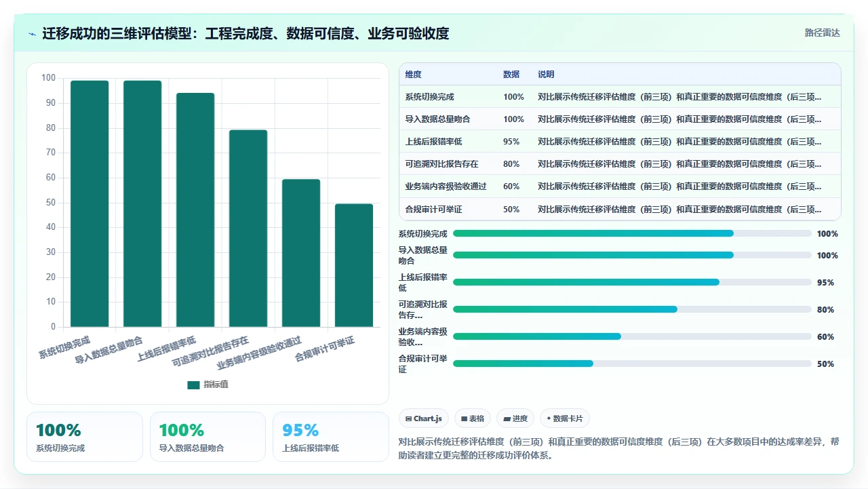Select the 导入数据总量吻合 table row cell
The image size is (868, 489).
click(437, 119)
